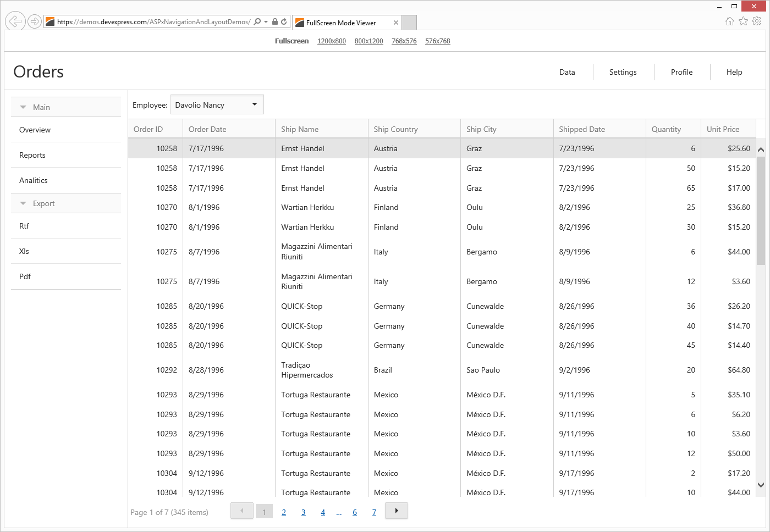Select Reports in the sidebar
This screenshot has width=770, height=532.
pyautogui.click(x=32, y=155)
